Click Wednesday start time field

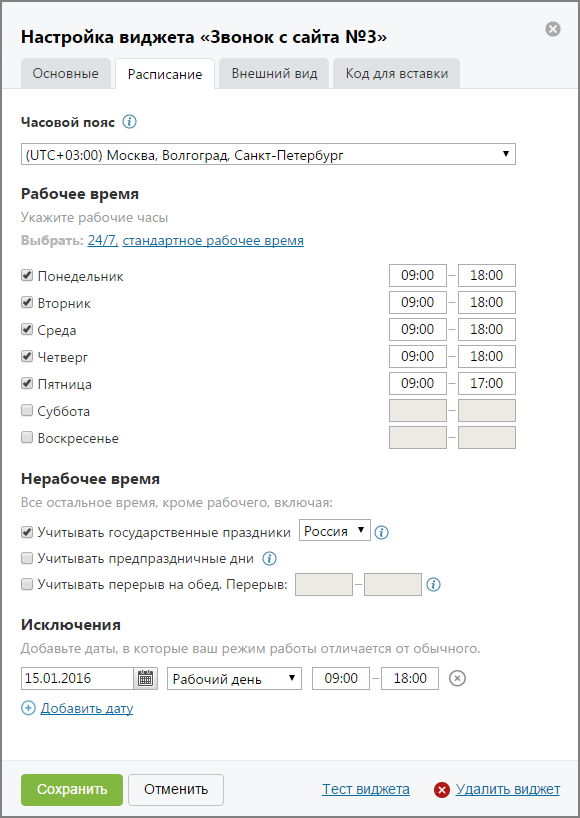(x=418, y=330)
